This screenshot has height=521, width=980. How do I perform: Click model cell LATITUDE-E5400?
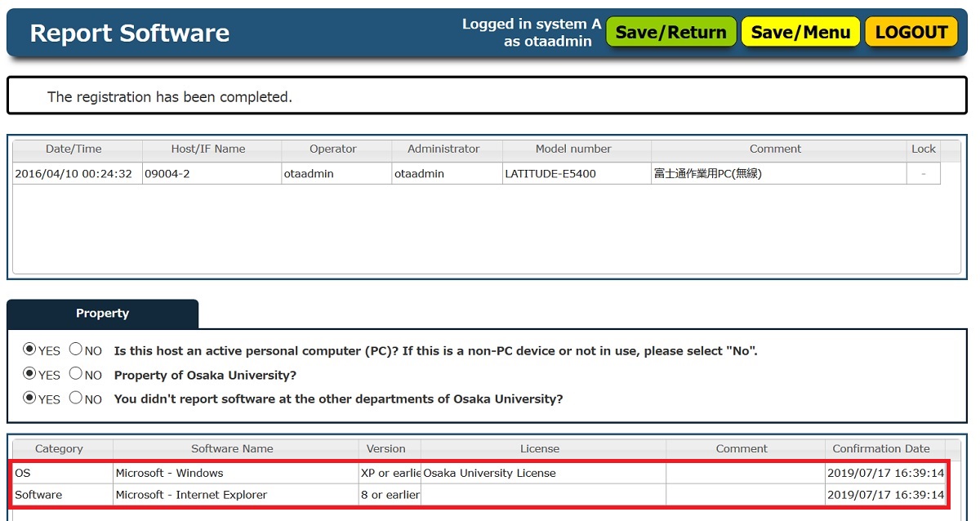[577, 173]
